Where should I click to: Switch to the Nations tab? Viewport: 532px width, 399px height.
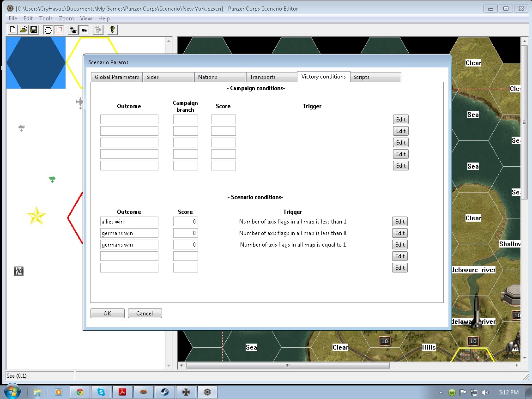(220, 77)
